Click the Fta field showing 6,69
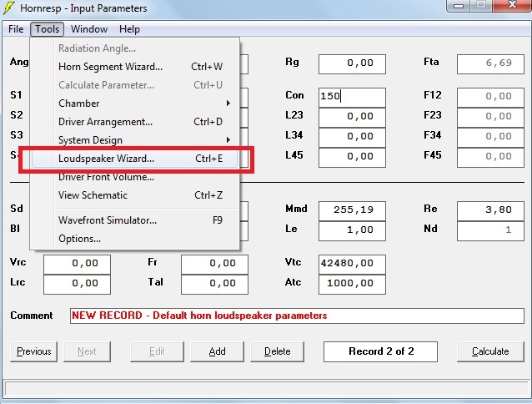The width and height of the screenshot is (532, 404). [x=490, y=63]
